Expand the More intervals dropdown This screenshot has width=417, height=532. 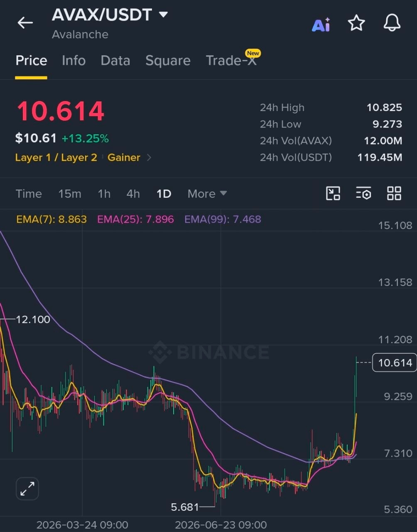click(207, 194)
